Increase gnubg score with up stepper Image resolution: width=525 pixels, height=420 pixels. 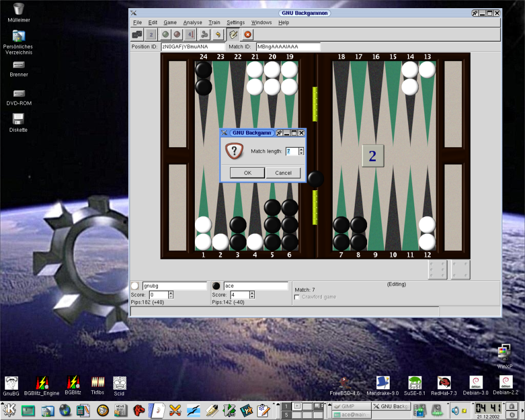point(171,293)
